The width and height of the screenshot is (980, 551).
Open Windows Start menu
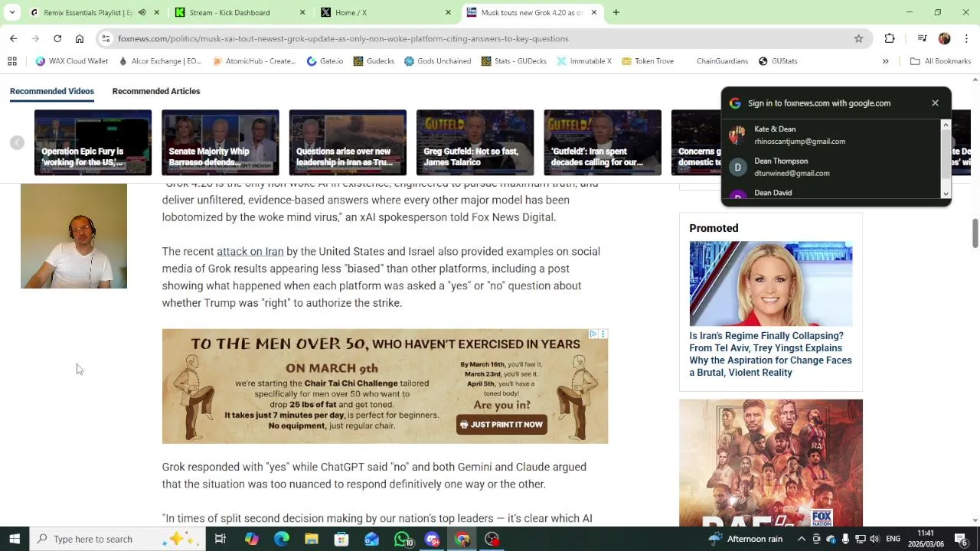15,539
